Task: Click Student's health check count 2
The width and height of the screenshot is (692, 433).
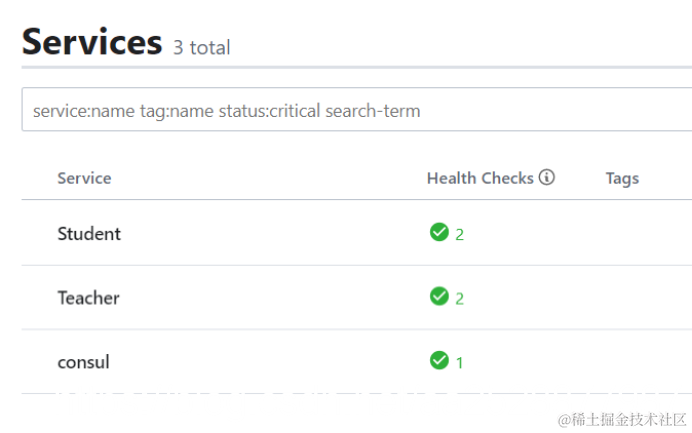Action: point(460,235)
